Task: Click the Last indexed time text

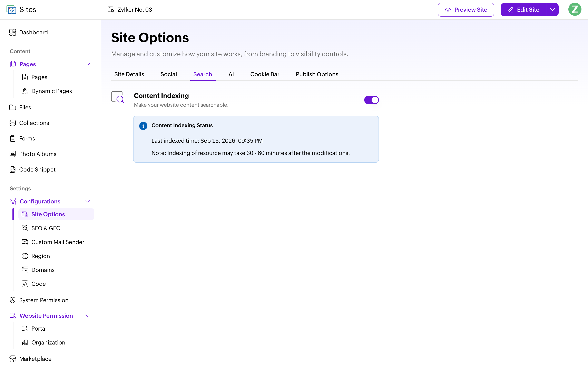Action: coord(207,141)
